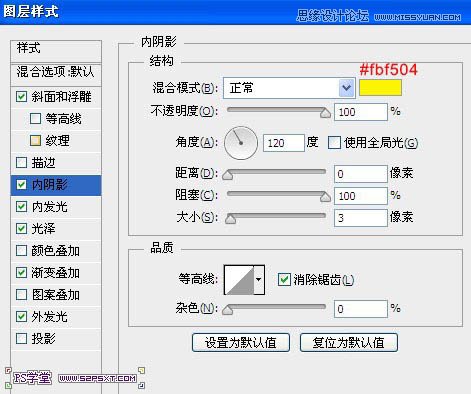Enable the 颜色叠加 checkbox
Screen dimensions: 471x394
pyautogui.click(x=21, y=251)
